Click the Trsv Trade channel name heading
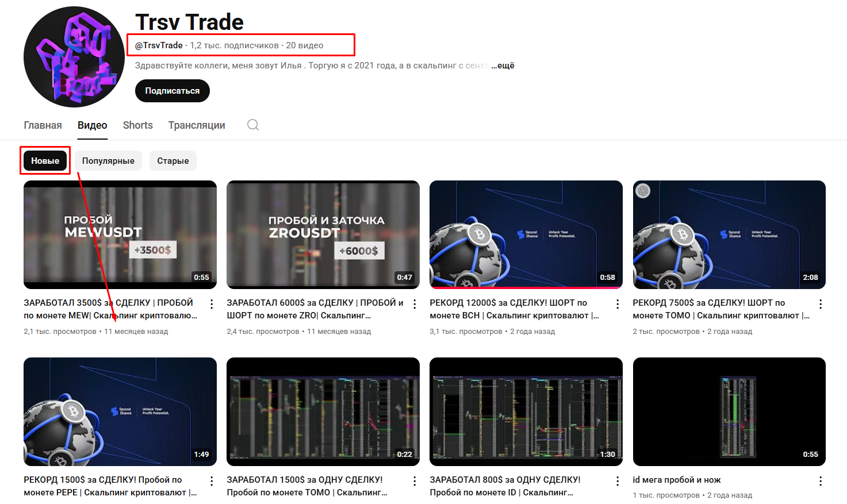Screen dimensions: 847x504 click(189, 22)
